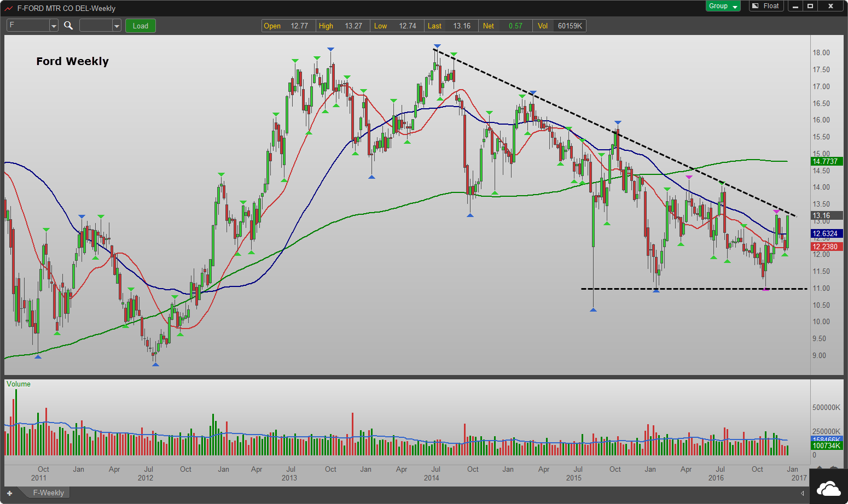Select the Ford Weekly chart annotation text

(73, 61)
